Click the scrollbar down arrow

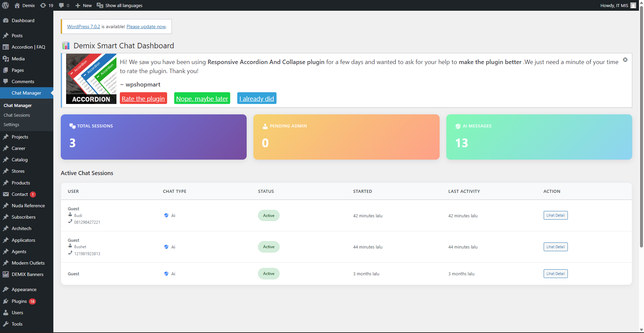(x=641, y=330)
